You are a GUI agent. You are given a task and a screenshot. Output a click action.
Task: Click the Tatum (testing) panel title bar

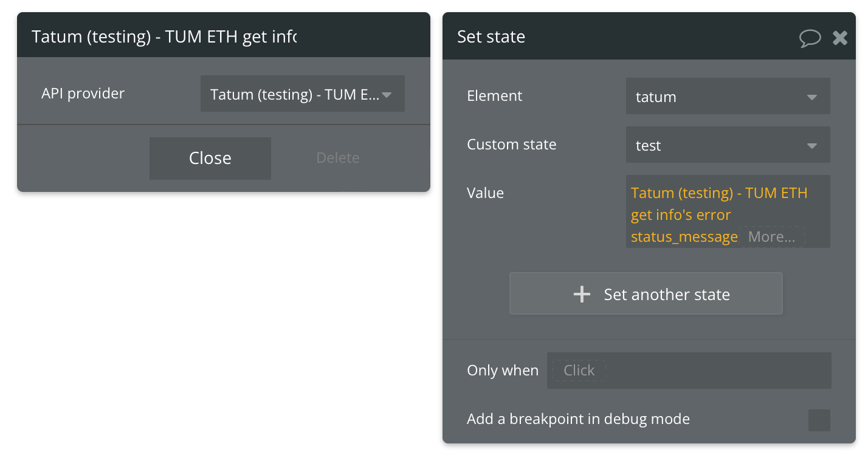(224, 35)
